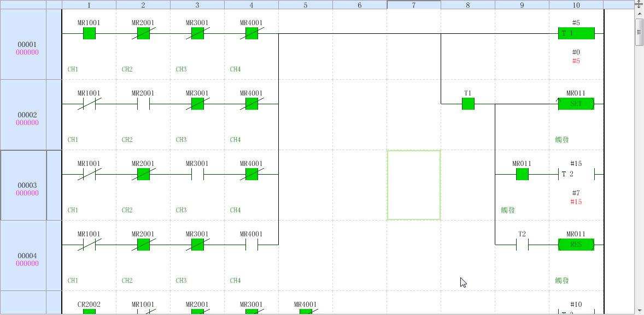This screenshot has height=315, width=644.
Task: Click the open MR3001 contact in rung 00003
Action: tap(197, 174)
